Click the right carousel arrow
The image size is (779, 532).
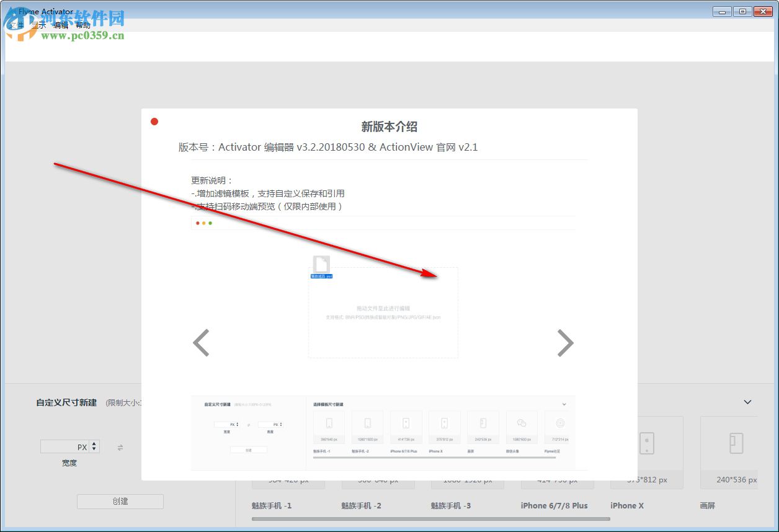click(x=566, y=342)
